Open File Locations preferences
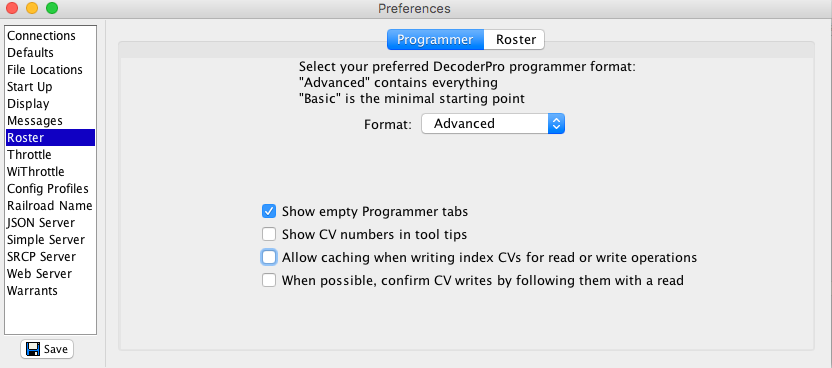 [50, 69]
